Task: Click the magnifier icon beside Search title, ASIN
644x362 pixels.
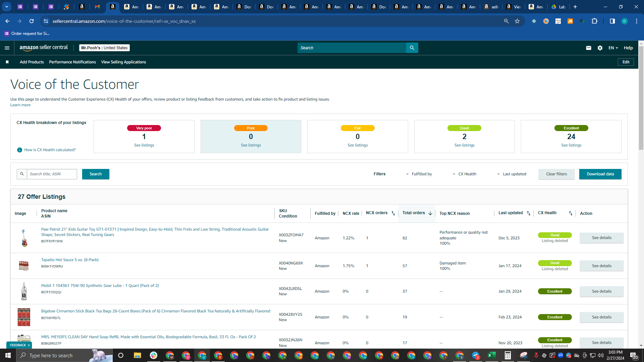Action: (22, 174)
